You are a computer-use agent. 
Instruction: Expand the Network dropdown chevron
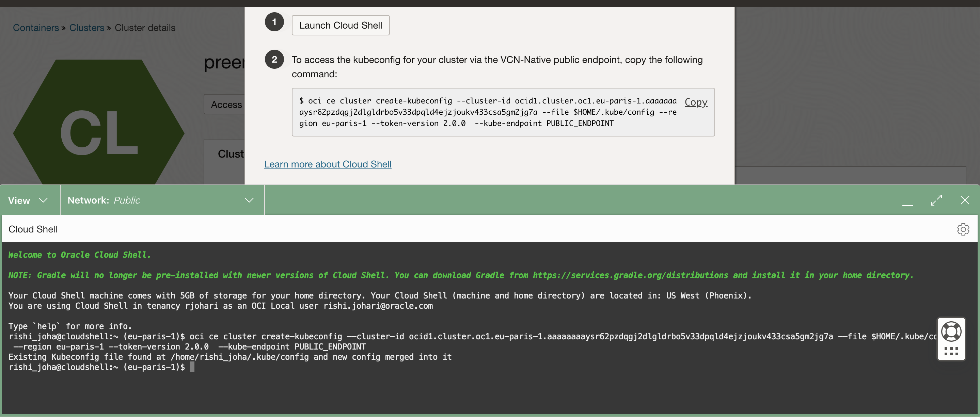pyautogui.click(x=249, y=200)
